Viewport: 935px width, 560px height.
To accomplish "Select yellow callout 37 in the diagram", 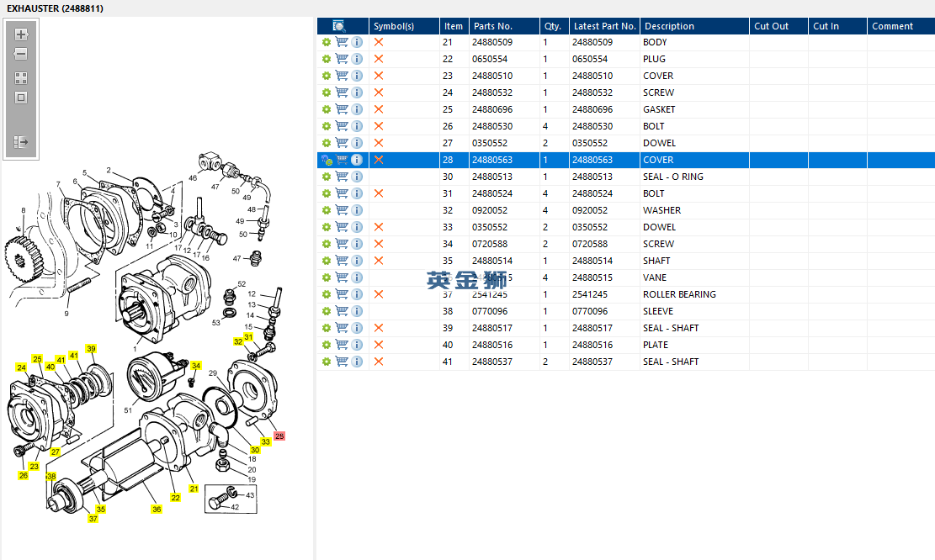I will pyautogui.click(x=93, y=519).
